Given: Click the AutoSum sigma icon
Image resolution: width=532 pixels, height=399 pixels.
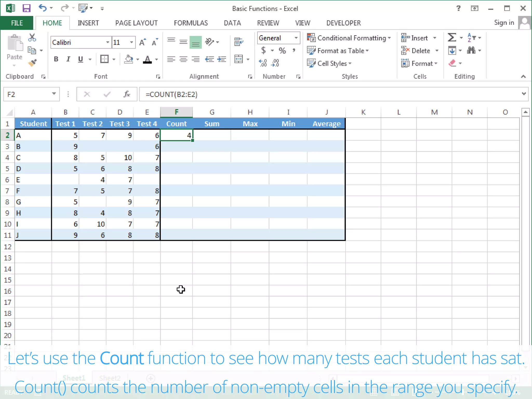Looking at the screenshot, I should tap(452, 38).
